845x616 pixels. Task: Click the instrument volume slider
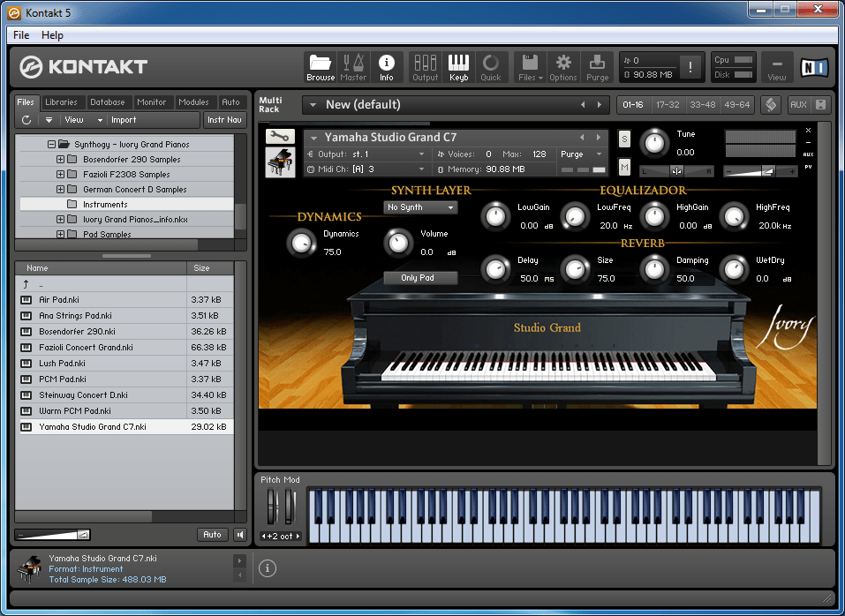tap(760, 172)
